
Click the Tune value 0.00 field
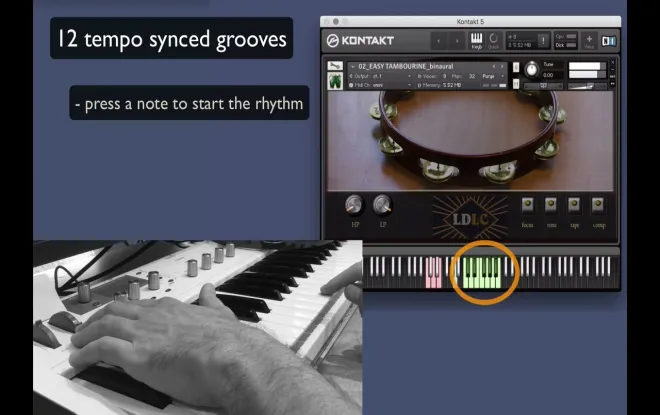552,75
